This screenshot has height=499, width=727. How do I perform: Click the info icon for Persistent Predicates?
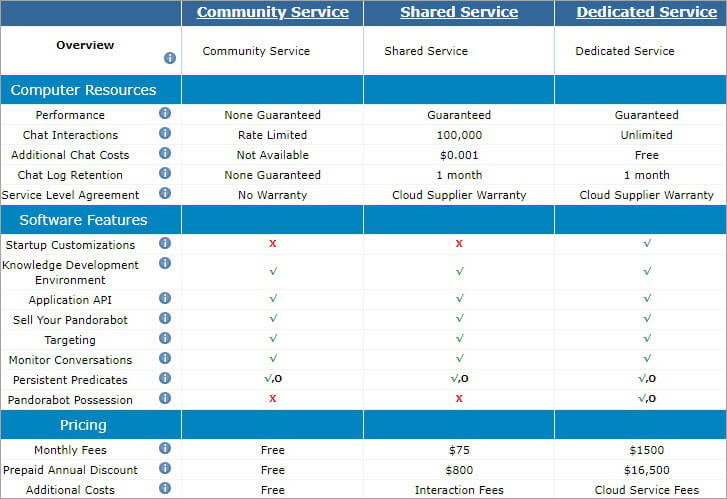pos(165,378)
